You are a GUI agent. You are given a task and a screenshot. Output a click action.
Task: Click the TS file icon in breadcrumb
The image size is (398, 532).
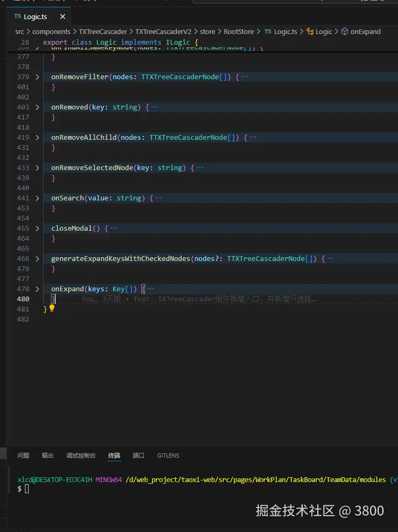tap(268, 31)
